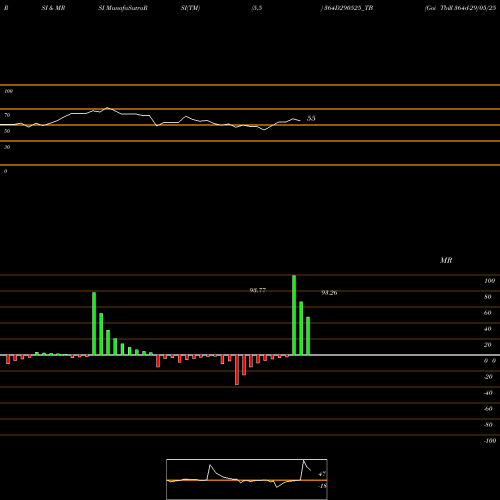
Task: Click the 'SI(TM)' header label
Action: click(190, 8)
